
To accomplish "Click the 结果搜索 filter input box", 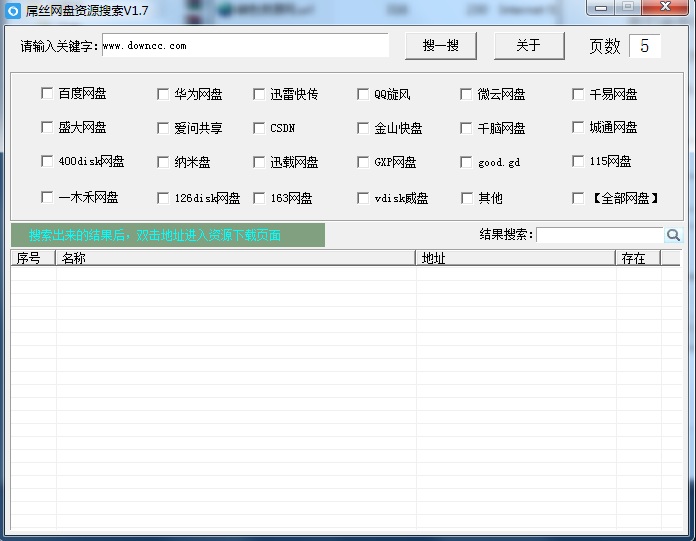I will [600, 235].
